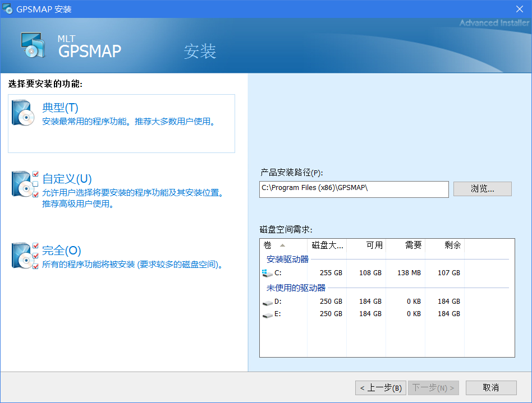Sort disk list by 卷 column header
The height and width of the screenshot is (403, 532).
pyautogui.click(x=283, y=245)
